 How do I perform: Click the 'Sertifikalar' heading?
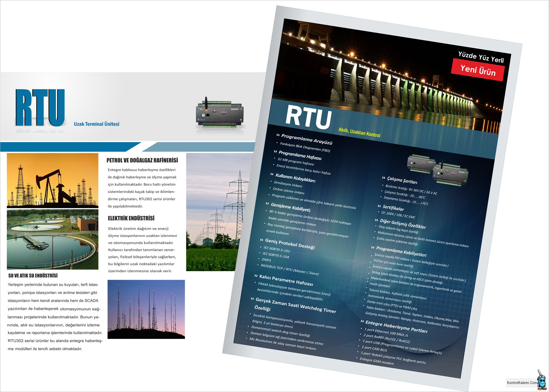[393, 208]
